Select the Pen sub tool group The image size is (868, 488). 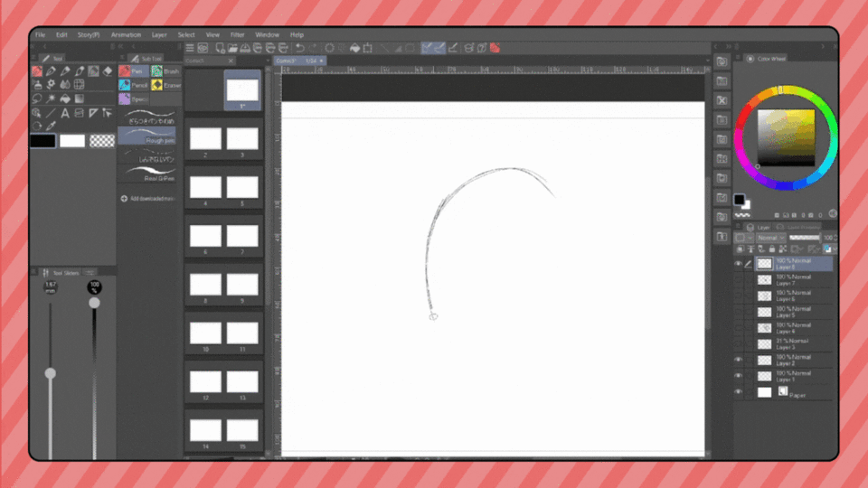coord(134,70)
